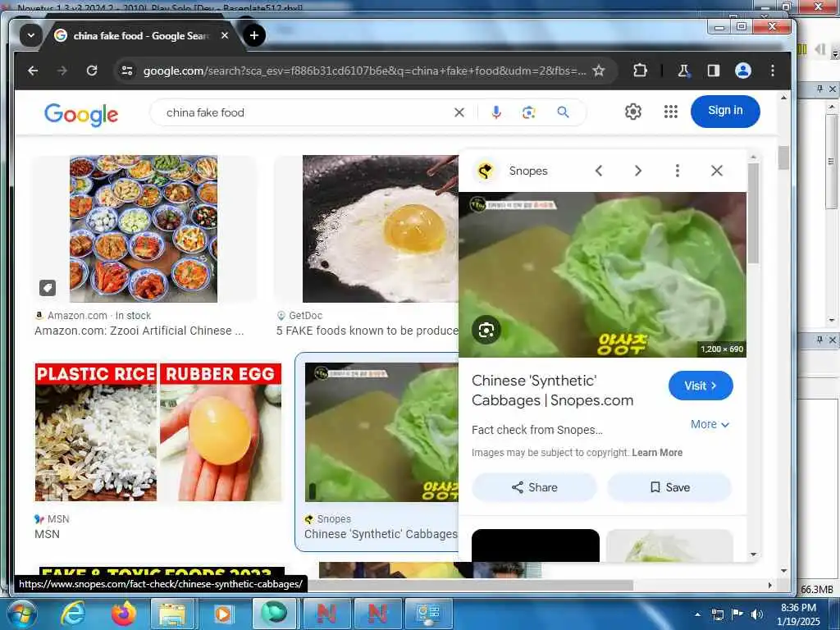Open File Explorer from the taskbar
840x630 pixels.
click(172, 614)
